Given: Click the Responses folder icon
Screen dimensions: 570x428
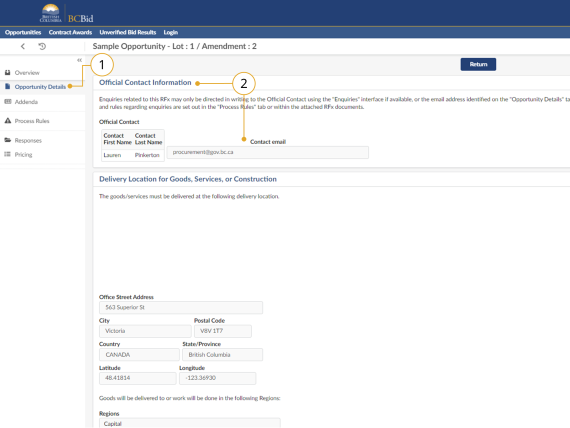Looking at the screenshot, I should pyautogui.click(x=8, y=140).
